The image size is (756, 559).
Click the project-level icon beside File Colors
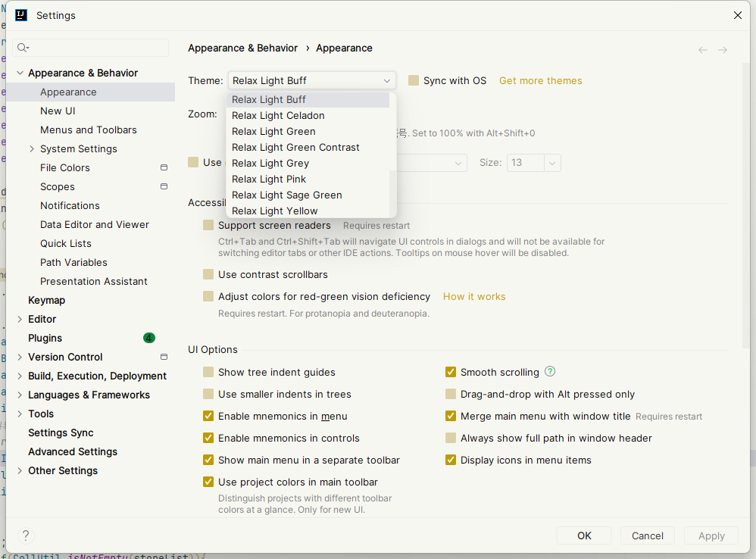tap(164, 167)
